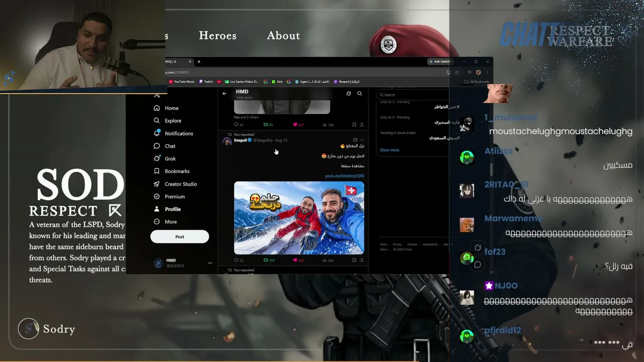The image size is (644, 362).
Task: Open Creator Studio in the X sidebar
Action: (x=175, y=184)
